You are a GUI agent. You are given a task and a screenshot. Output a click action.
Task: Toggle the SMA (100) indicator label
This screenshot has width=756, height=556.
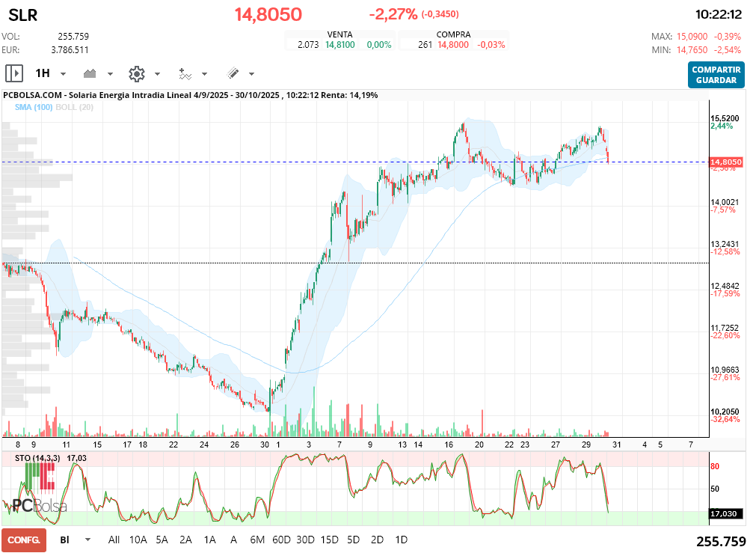33,107
